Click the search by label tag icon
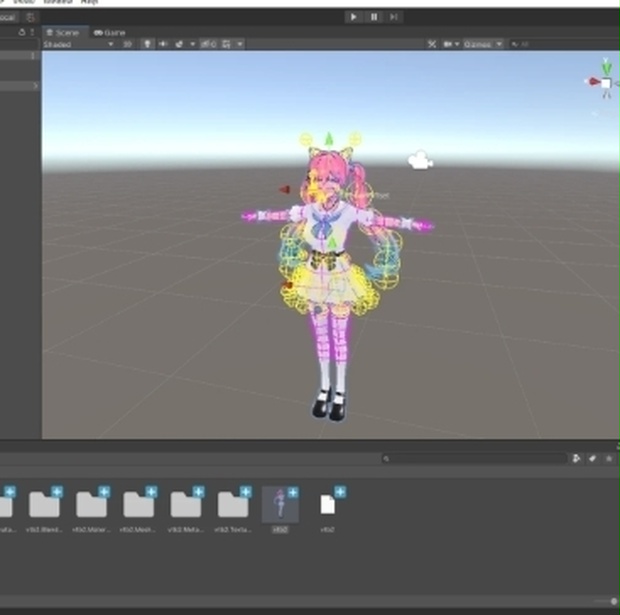This screenshot has width=620, height=615. coord(592,459)
